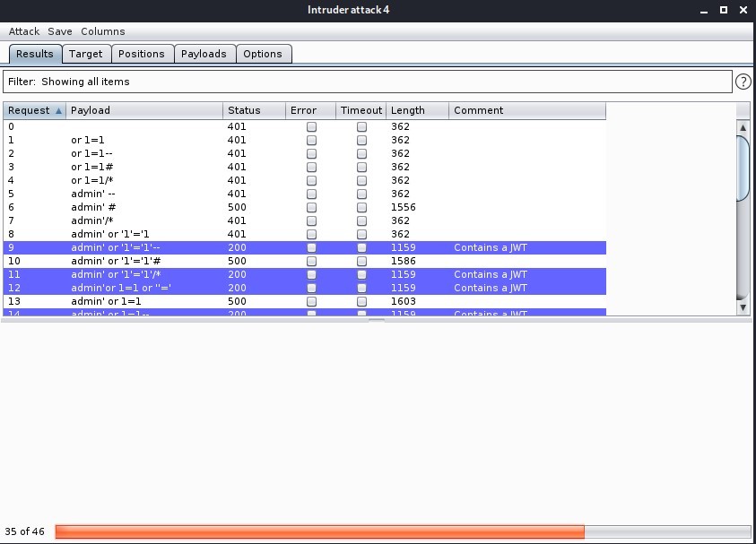This screenshot has width=756, height=544.
Task: Click the sort arrow on Request column
Action: pyautogui.click(x=57, y=110)
